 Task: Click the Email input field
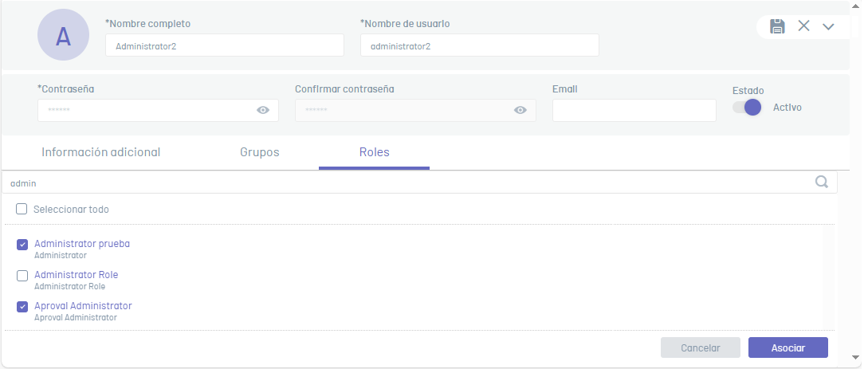(634, 111)
